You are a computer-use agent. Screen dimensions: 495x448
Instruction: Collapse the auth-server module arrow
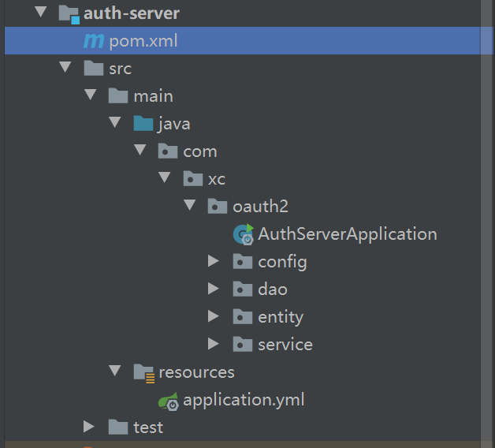tap(40, 13)
